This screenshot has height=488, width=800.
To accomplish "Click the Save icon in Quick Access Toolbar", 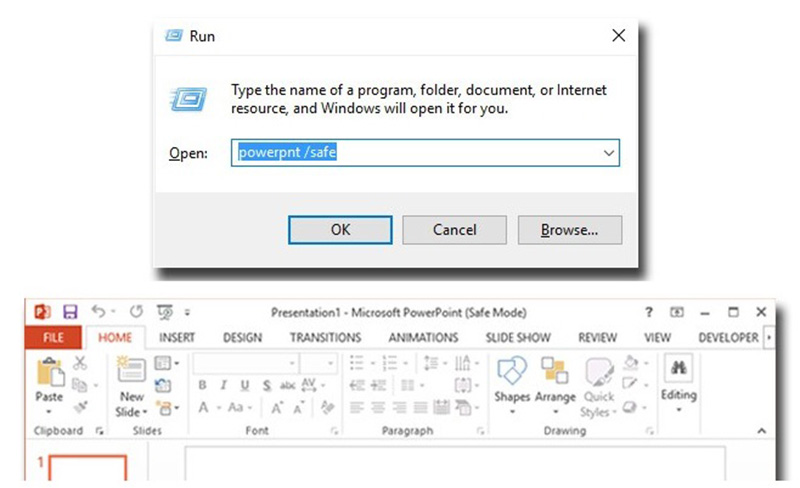I will point(70,312).
